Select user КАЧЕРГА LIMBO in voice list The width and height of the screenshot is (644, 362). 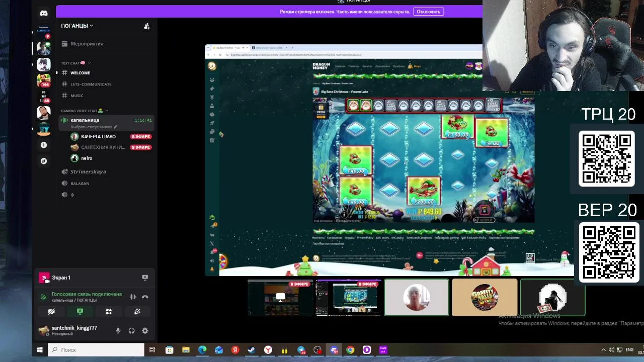tap(98, 137)
